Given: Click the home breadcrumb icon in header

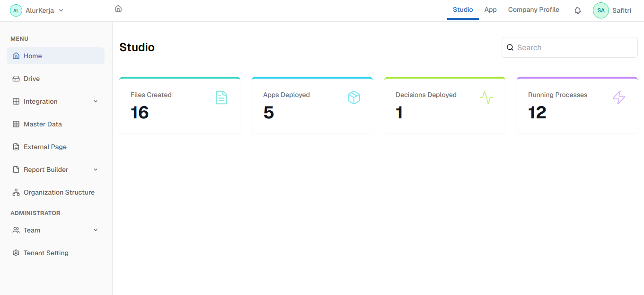Looking at the screenshot, I should click(118, 9).
